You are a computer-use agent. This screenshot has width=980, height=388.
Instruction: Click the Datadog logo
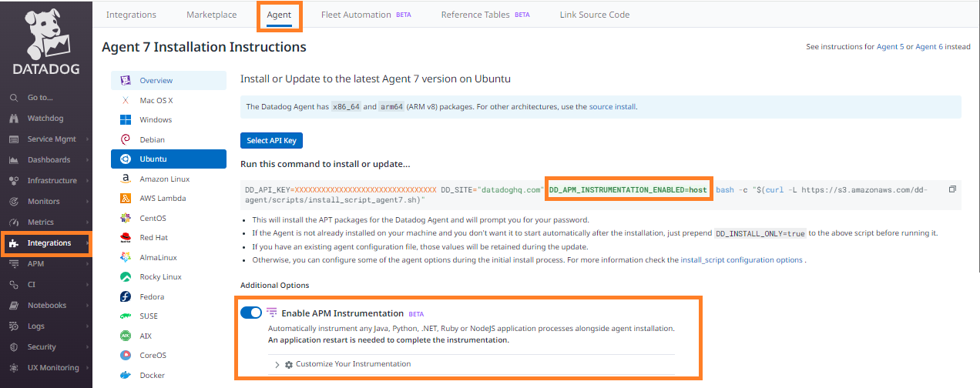45,41
